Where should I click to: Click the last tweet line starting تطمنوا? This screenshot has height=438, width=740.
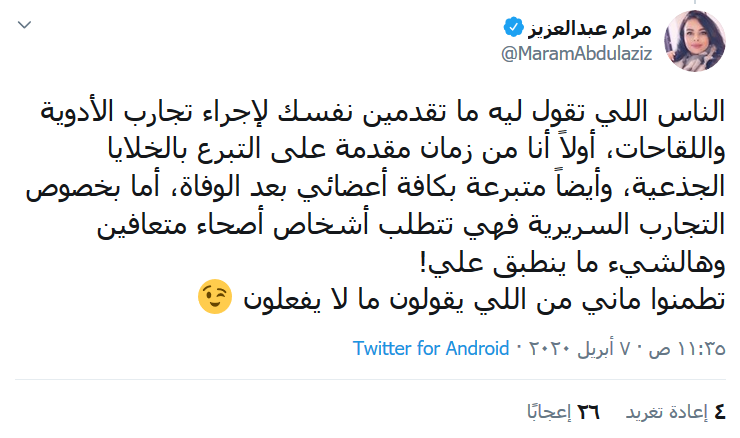tap(478, 297)
